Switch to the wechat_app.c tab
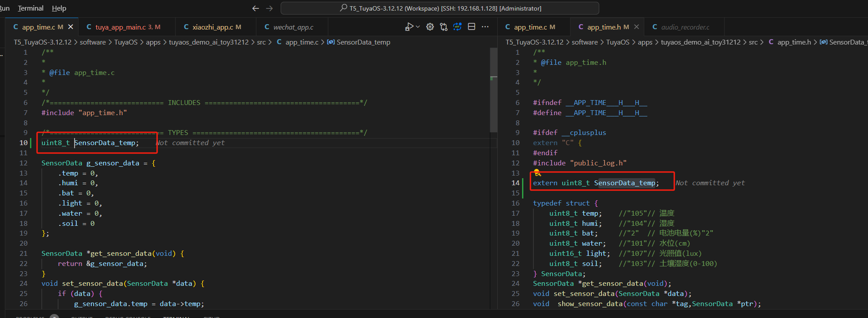The width and height of the screenshot is (868, 318). (x=293, y=27)
